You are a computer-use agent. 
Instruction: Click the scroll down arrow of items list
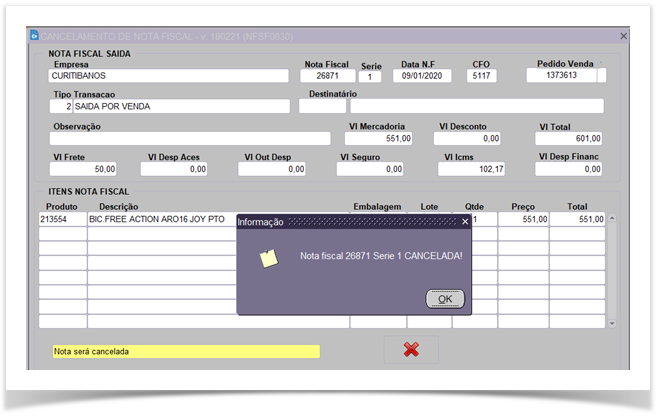(612, 323)
